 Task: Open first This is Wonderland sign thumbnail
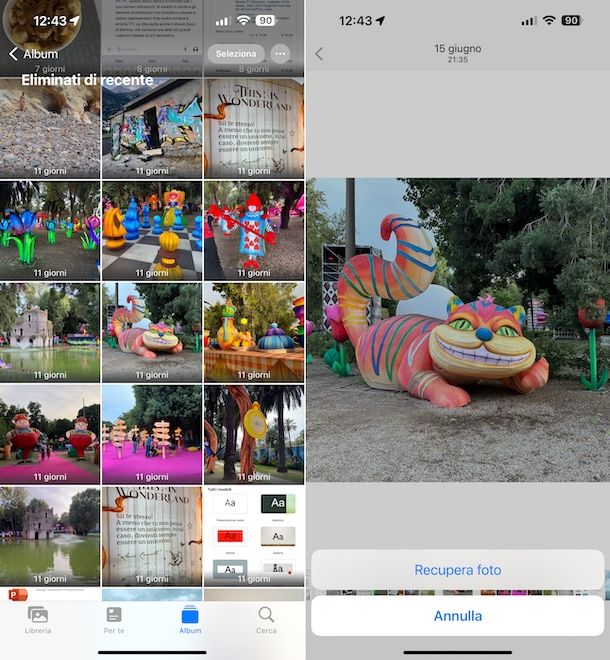(254, 128)
